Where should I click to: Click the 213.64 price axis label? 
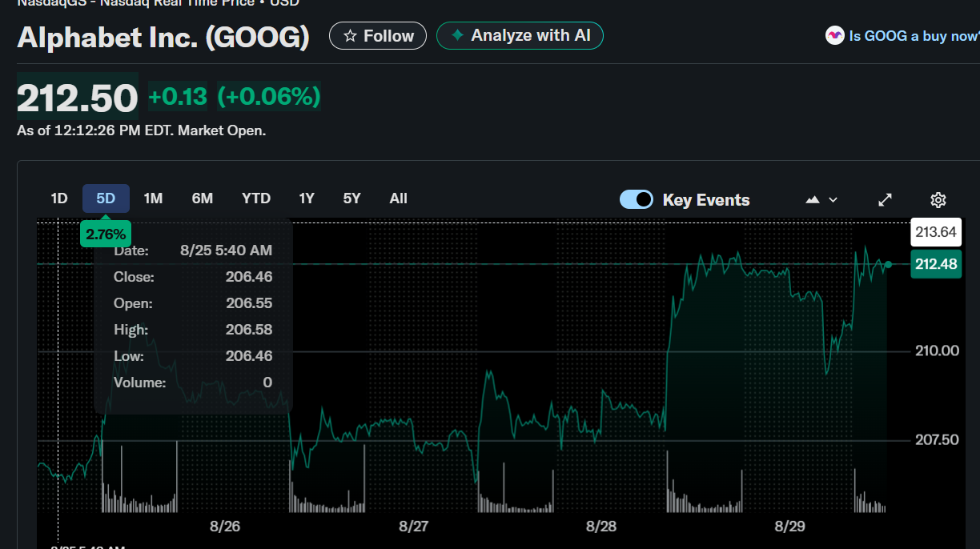pyautogui.click(x=936, y=232)
